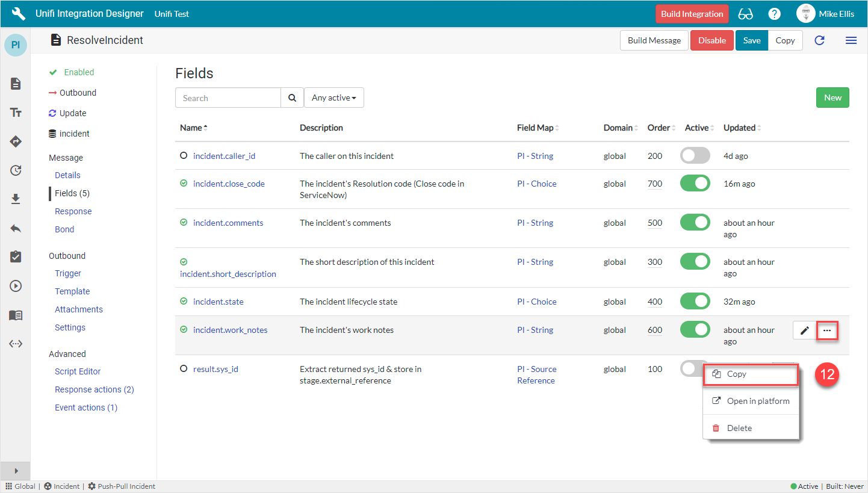Click the search magnifier button

pos(292,98)
